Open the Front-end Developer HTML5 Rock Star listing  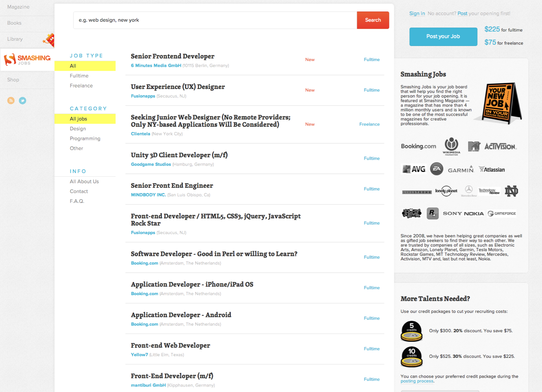(x=215, y=220)
